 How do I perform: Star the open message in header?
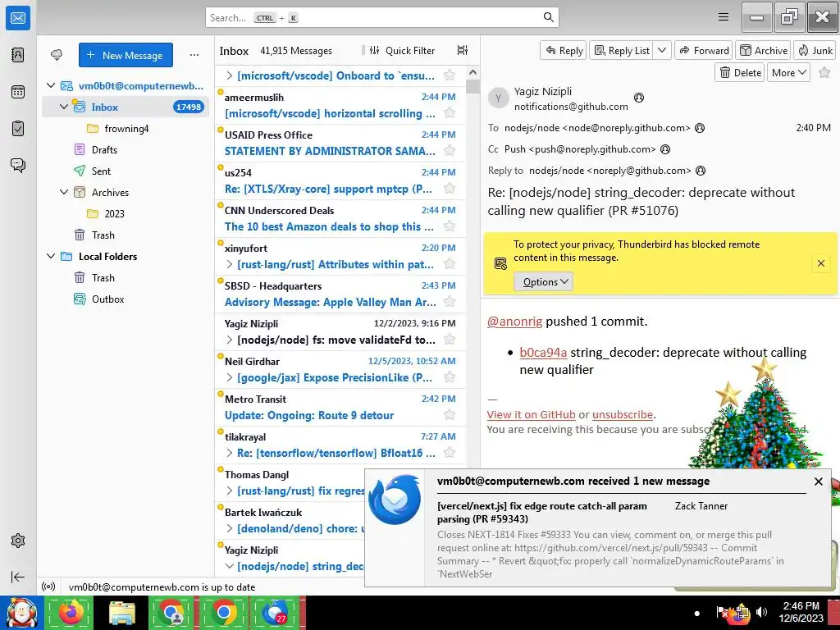coord(824,72)
